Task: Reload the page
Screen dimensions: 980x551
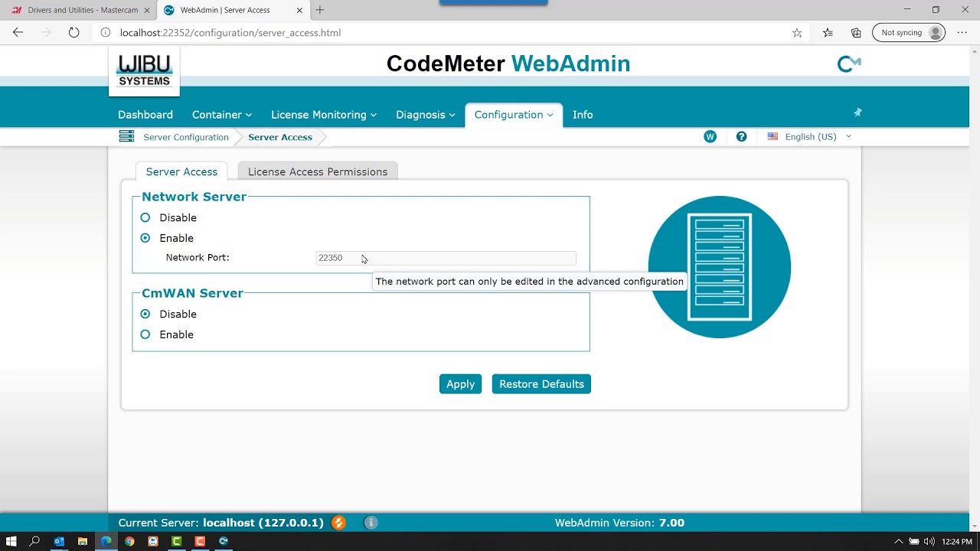Action: click(x=73, y=33)
